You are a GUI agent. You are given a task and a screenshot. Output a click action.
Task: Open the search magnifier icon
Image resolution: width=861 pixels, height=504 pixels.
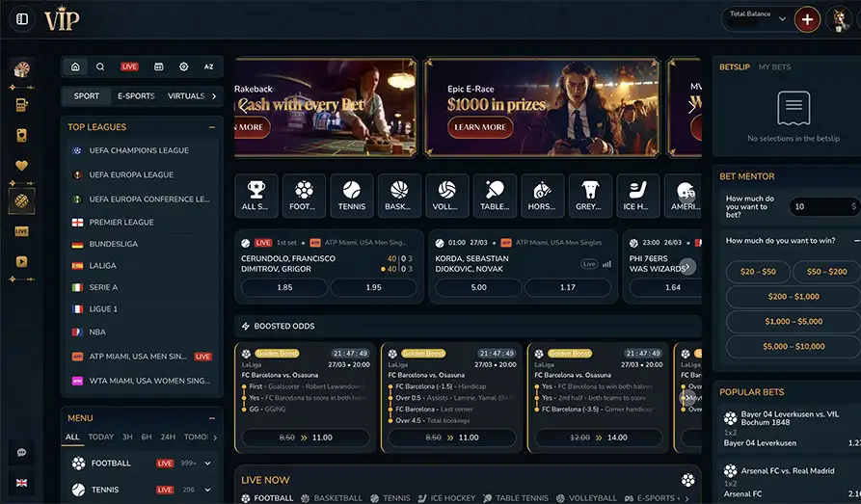click(x=100, y=66)
